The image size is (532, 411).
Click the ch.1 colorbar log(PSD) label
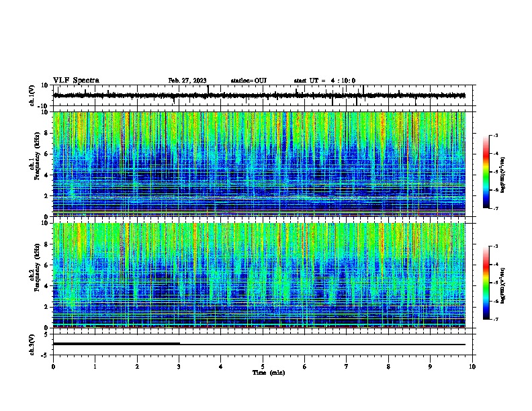coord(503,175)
